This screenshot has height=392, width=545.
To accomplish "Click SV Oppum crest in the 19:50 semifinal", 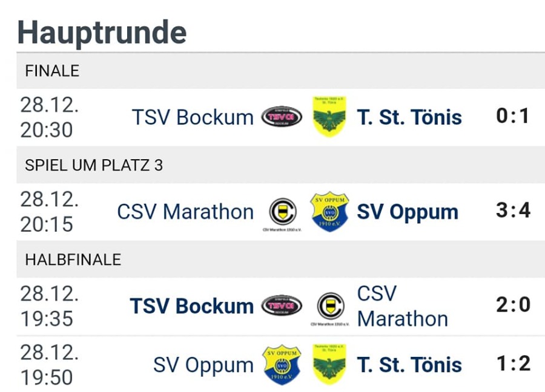I will click(x=282, y=365).
